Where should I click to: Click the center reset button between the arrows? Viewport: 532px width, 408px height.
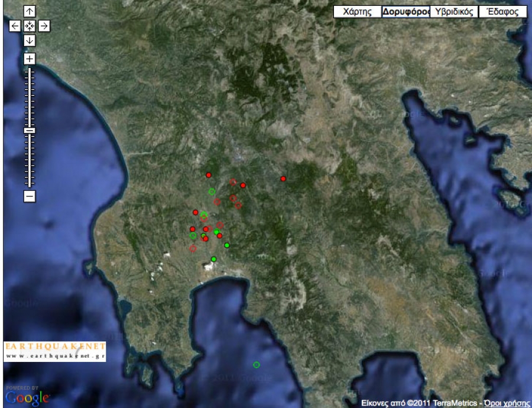tap(30, 26)
